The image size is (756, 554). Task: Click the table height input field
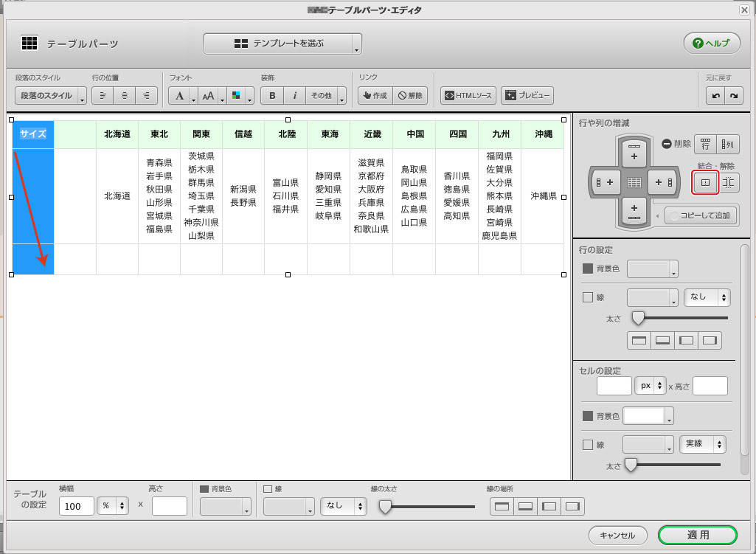pos(169,506)
